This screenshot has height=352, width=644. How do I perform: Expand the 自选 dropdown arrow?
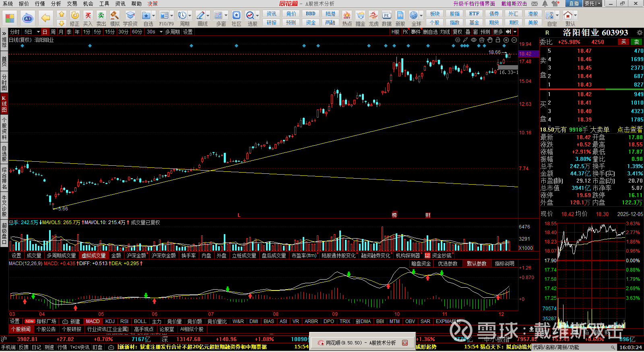click(x=153, y=16)
